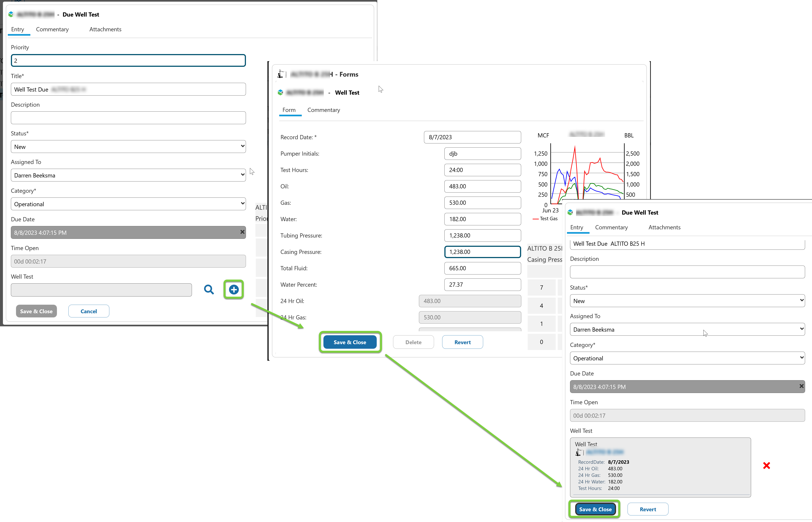Screen dimensions: 812x522
Task: Expand Assigned To dropdown showing Darren Beeksma left
Action: pos(128,175)
